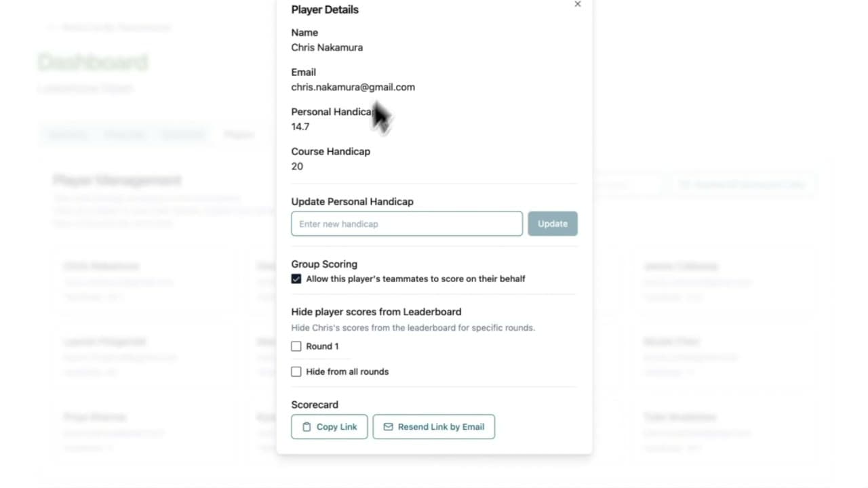Close the Player Details dialog
The width and height of the screenshot is (868, 488).
578,4
